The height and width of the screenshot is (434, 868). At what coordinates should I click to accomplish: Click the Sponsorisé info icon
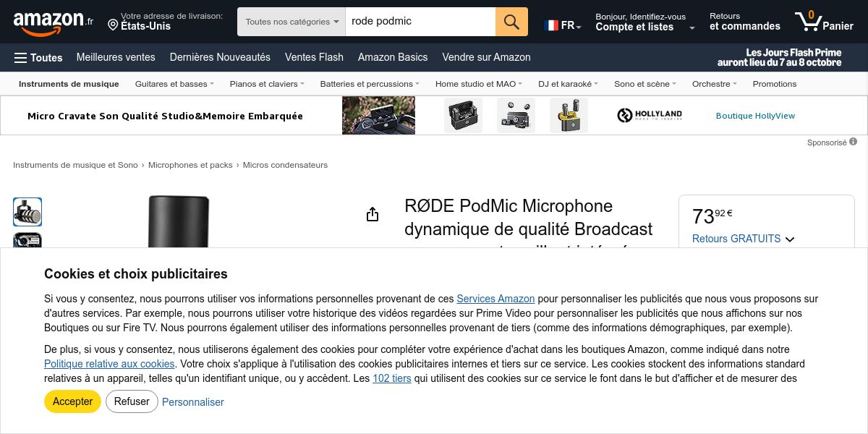(853, 142)
